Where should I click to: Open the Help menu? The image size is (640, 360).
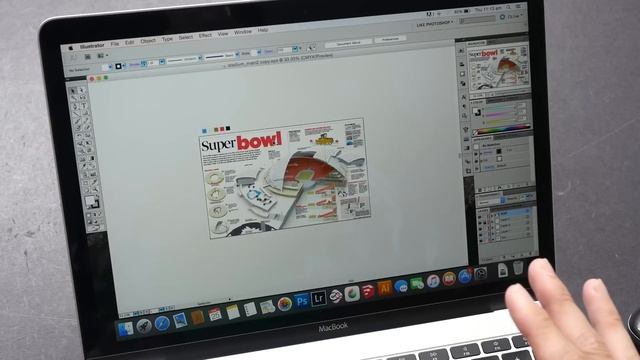tap(263, 30)
